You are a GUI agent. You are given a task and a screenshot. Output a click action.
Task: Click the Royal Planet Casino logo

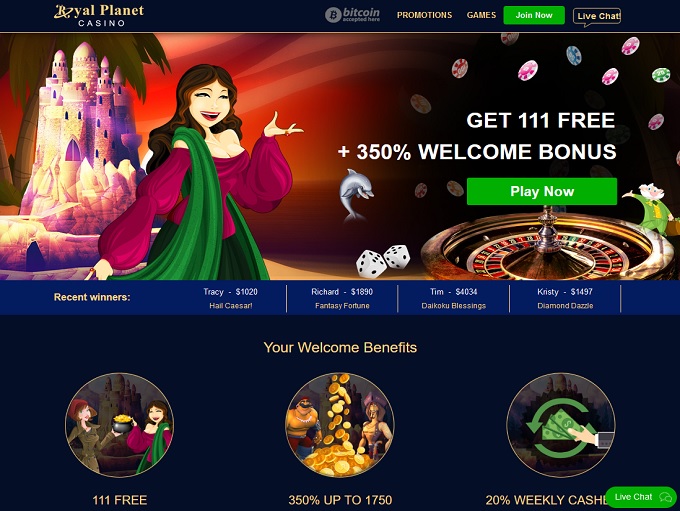[x=99, y=16]
